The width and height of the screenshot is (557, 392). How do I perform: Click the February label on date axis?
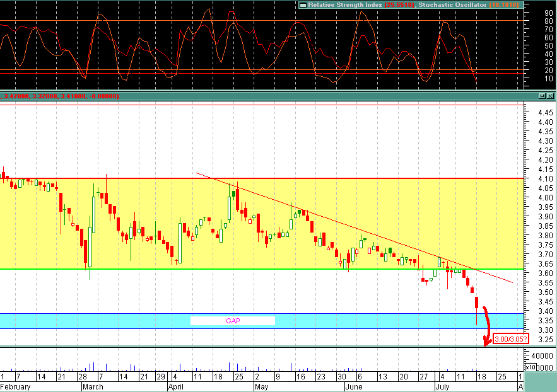coord(15,386)
